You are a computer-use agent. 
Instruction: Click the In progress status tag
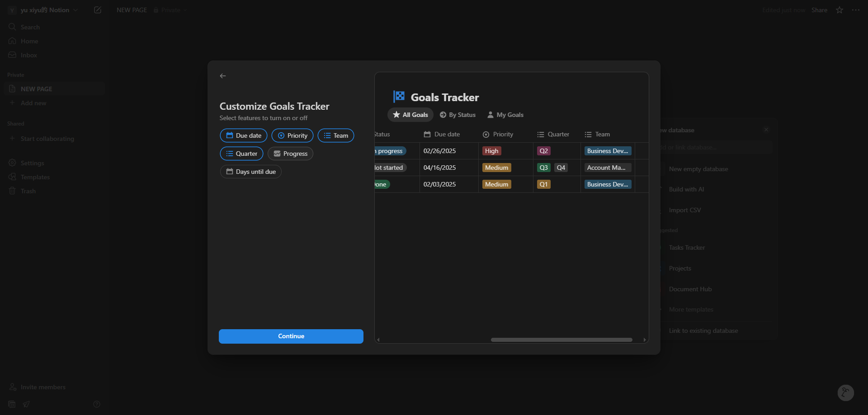pos(390,151)
